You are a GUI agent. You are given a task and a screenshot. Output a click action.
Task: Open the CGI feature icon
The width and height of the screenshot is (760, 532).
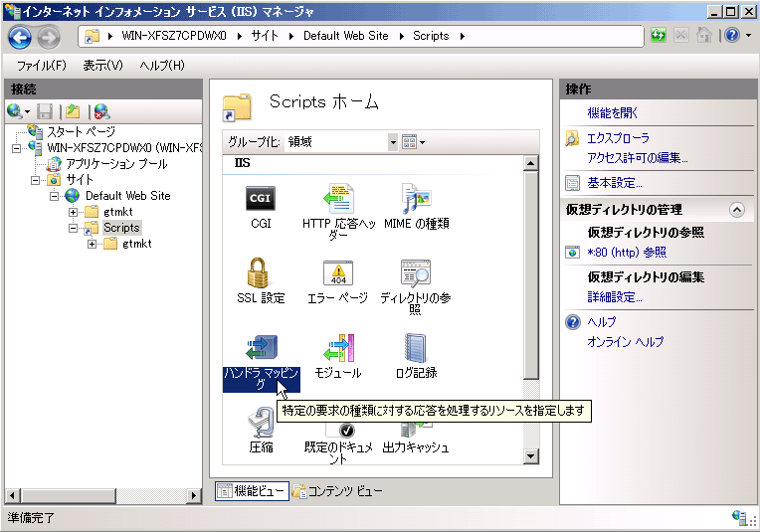(x=261, y=199)
